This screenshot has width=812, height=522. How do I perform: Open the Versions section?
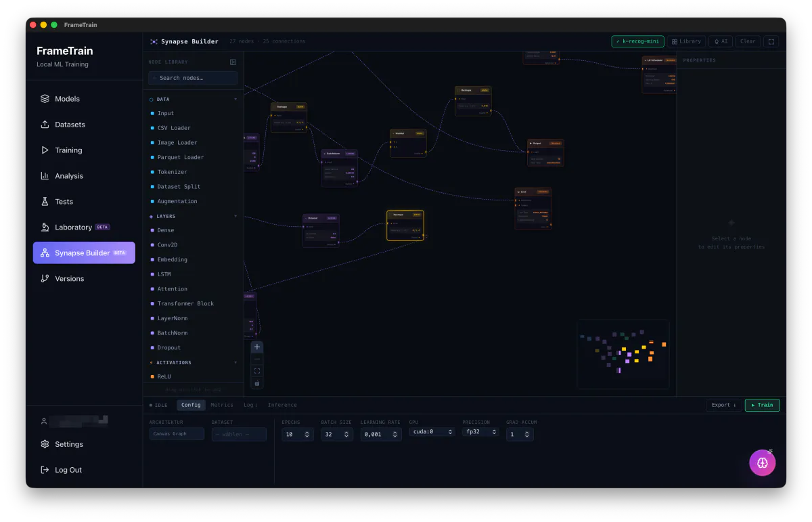pos(84,278)
